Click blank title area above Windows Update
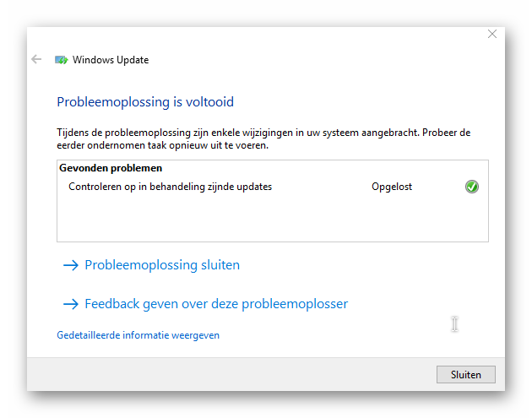This screenshot has width=532, height=418. coord(254,37)
